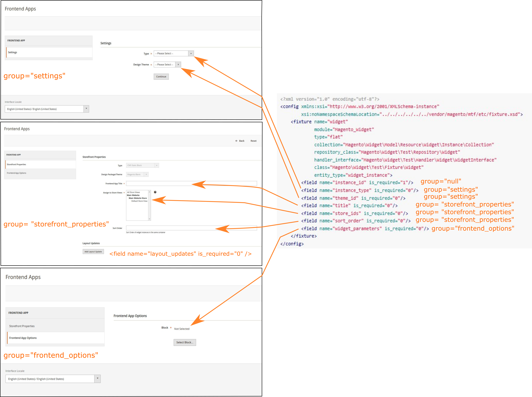Select the Settings tab in the top panel

pyautogui.click(x=49, y=52)
